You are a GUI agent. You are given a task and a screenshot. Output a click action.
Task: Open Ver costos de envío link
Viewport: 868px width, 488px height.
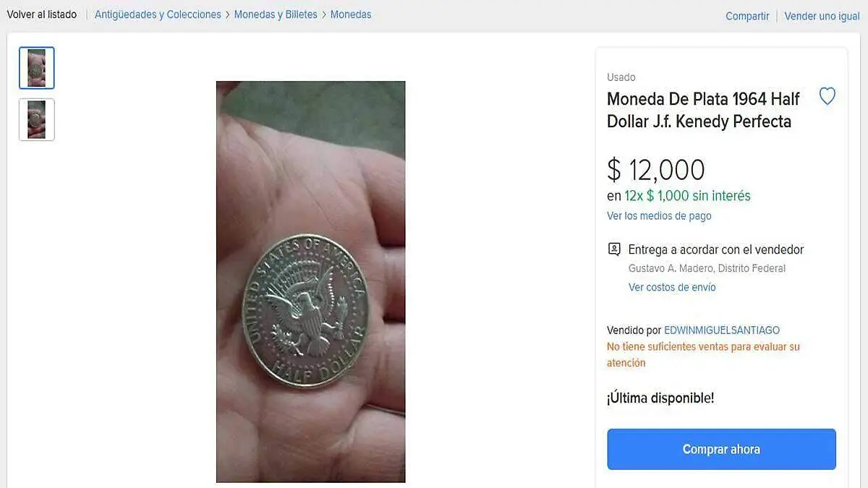(x=672, y=287)
